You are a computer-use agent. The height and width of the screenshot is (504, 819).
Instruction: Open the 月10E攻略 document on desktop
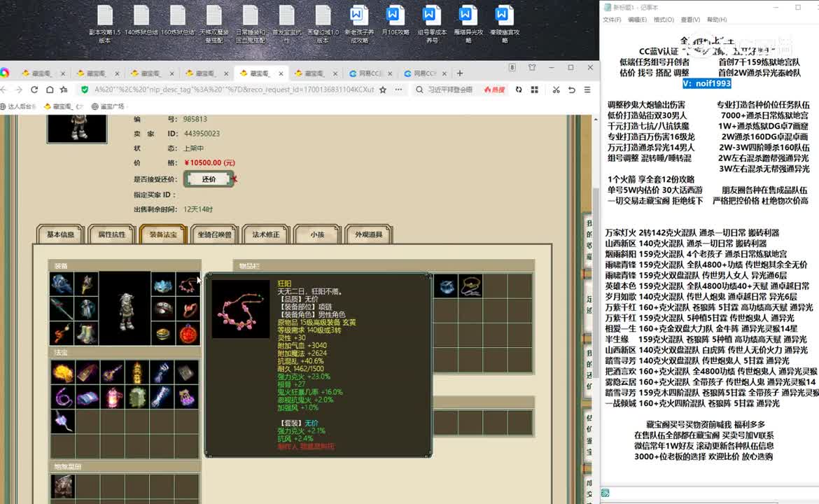395,21
